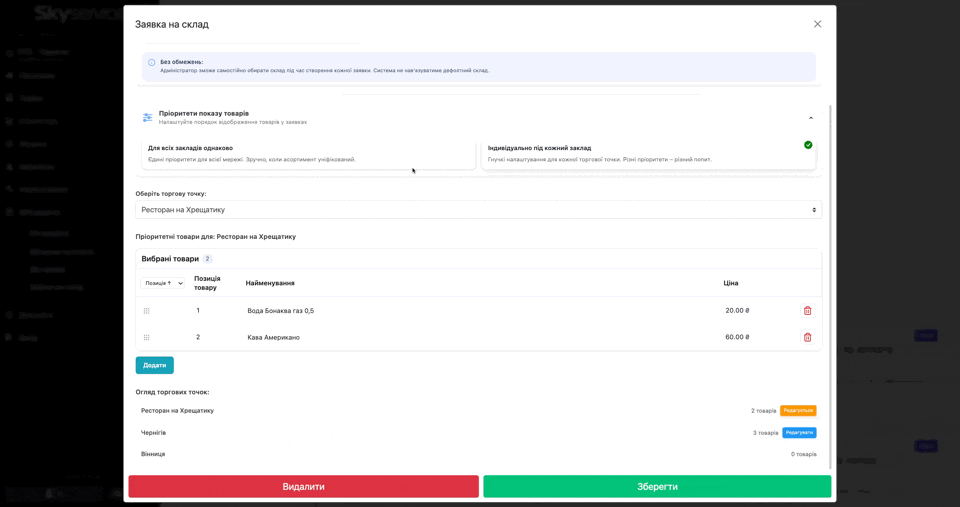Click the Ціна column header
960x507 pixels.
tap(731, 283)
